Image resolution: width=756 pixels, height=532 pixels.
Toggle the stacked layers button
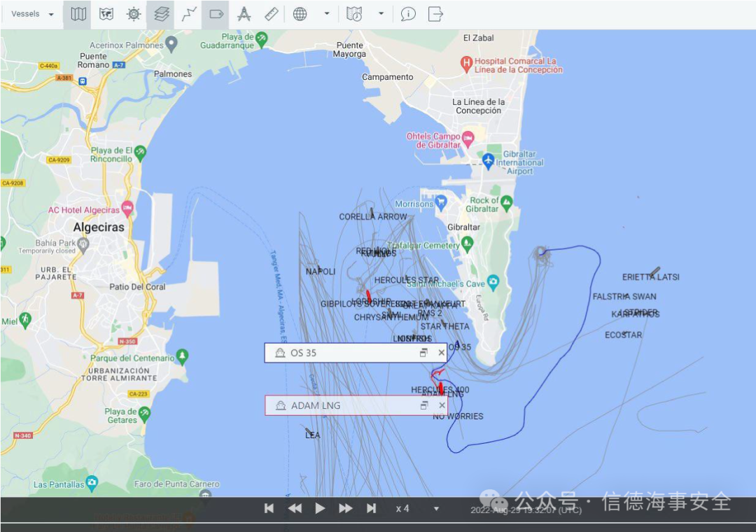click(161, 14)
